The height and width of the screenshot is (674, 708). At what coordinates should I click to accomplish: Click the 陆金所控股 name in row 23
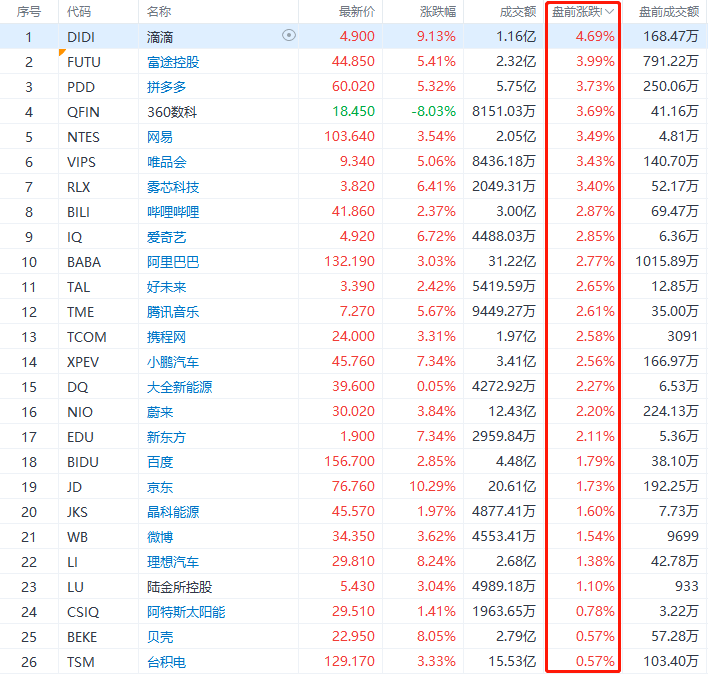click(x=179, y=586)
